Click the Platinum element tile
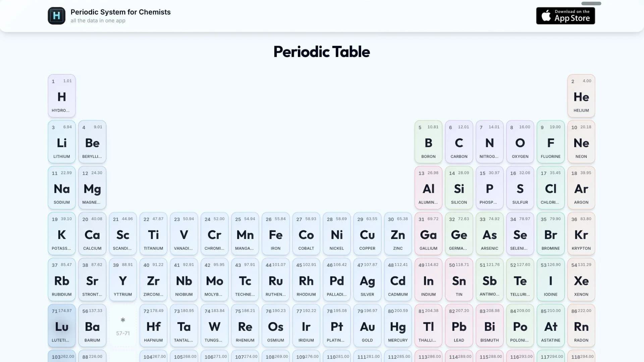The width and height of the screenshot is (644, 362). [337, 325]
